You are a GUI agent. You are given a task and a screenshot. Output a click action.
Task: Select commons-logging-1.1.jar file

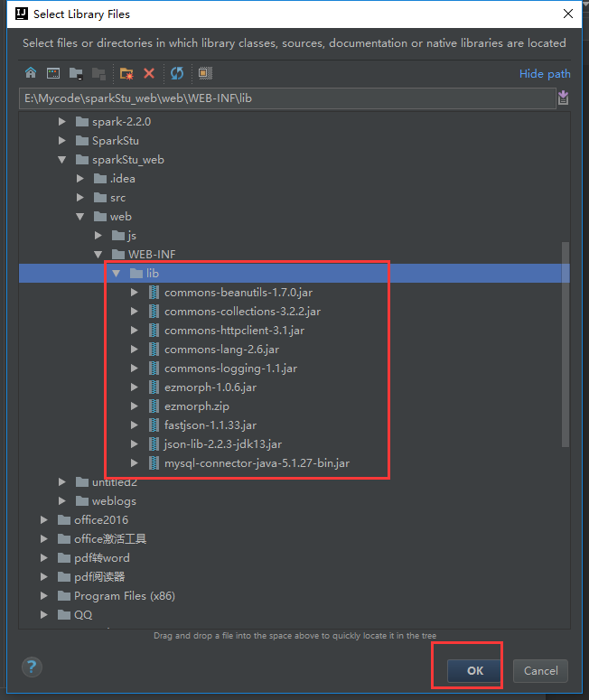pyautogui.click(x=230, y=369)
